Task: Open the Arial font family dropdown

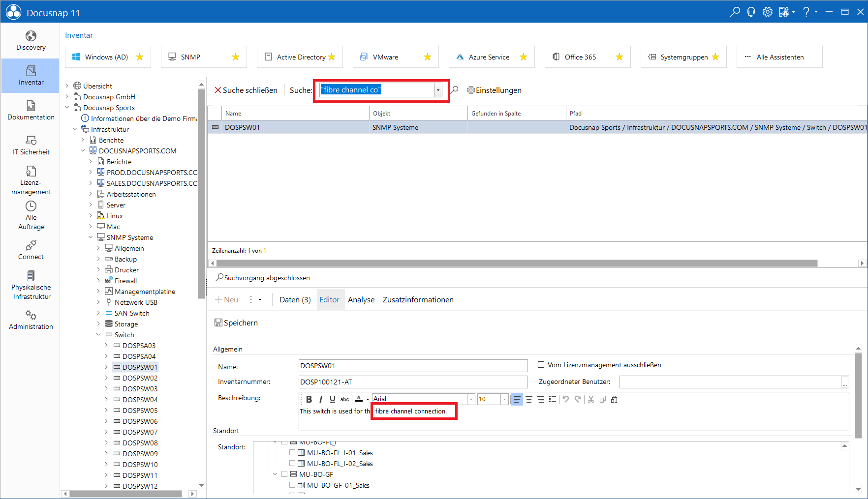Action: 471,399
